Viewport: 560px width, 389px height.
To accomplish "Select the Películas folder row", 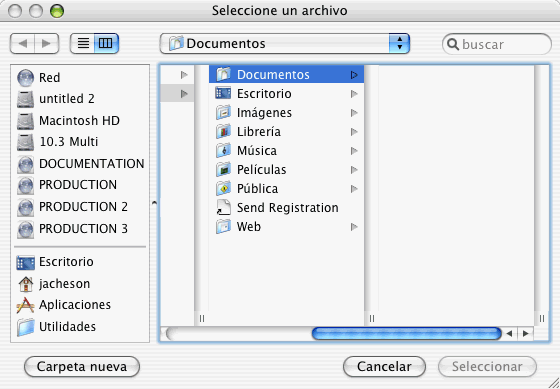I will point(286,170).
